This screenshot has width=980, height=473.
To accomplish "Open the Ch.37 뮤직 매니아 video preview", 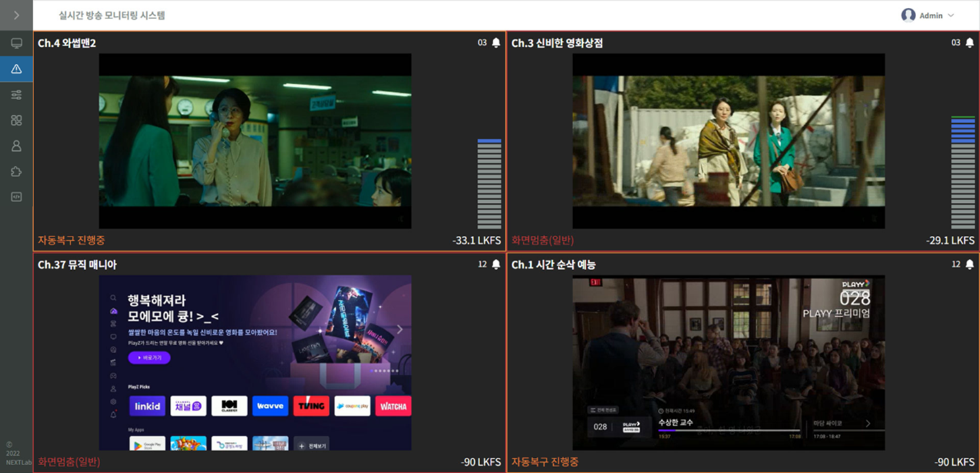I will 255,362.
